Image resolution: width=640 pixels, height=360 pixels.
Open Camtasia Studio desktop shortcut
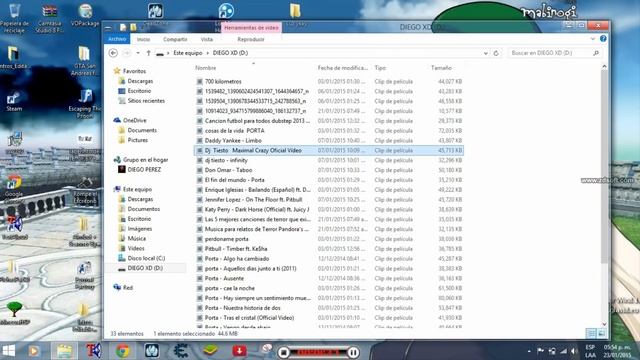49,18
